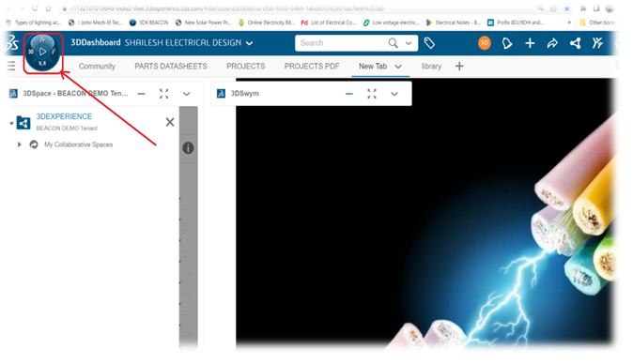Minimize the 3DSwym widget
The height and width of the screenshot is (364, 633).
pyautogui.click(x=349, y=94)
